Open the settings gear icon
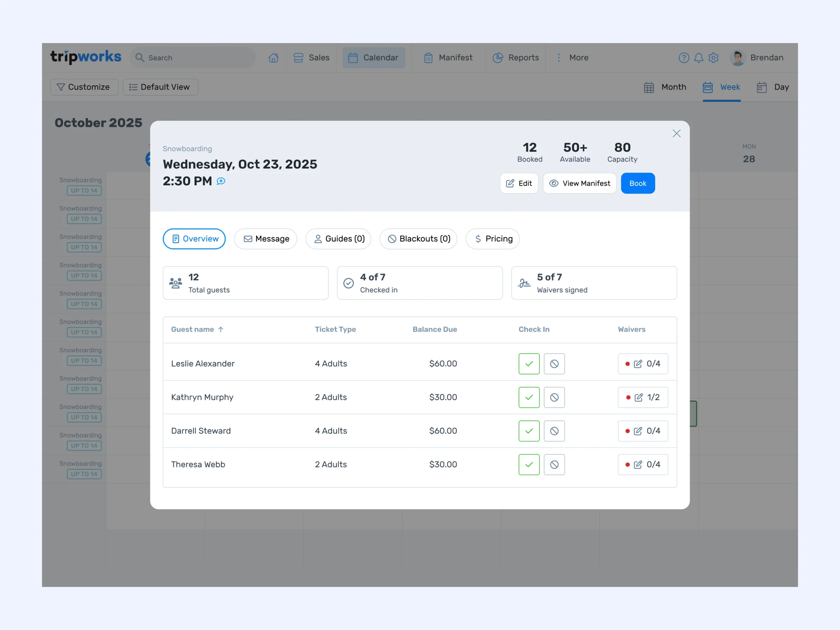This screenshot has width=840, height=630. [713, 58]
